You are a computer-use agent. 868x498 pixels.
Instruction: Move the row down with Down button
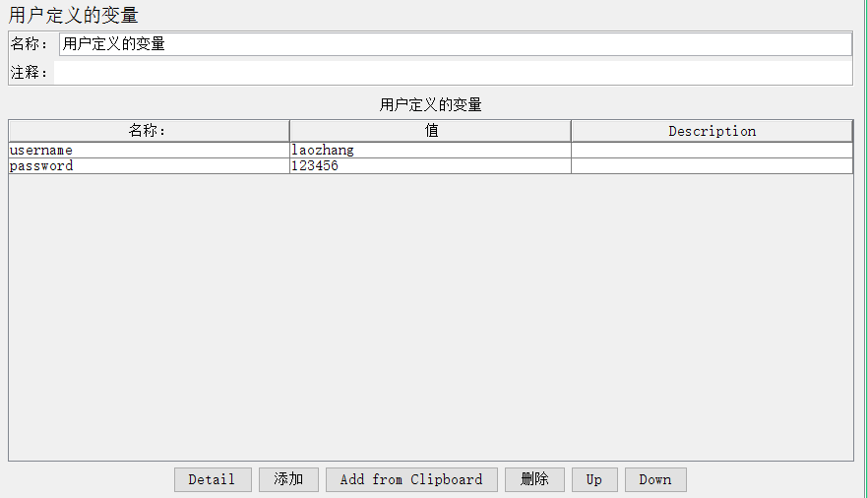pos(655,479)
